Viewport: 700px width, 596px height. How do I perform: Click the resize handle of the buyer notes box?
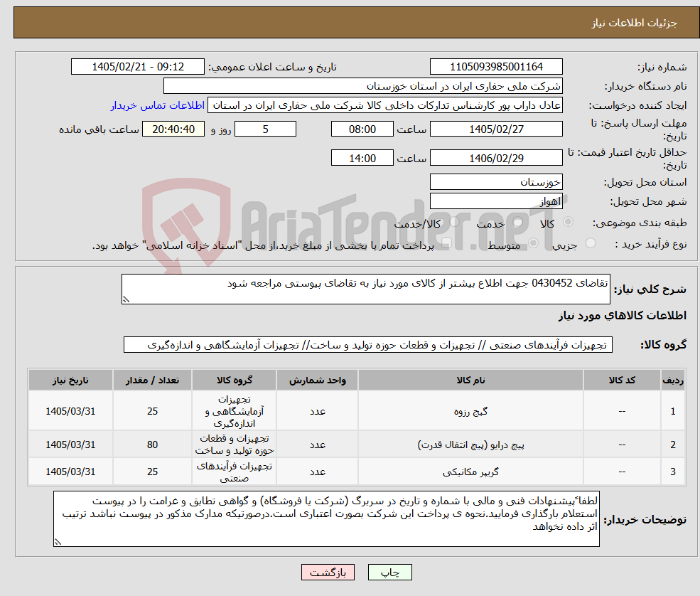click(x=58, y=542)
